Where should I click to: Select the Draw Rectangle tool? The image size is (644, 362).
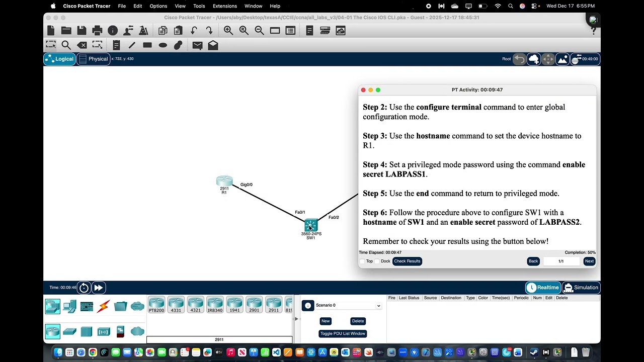[147, 45]
